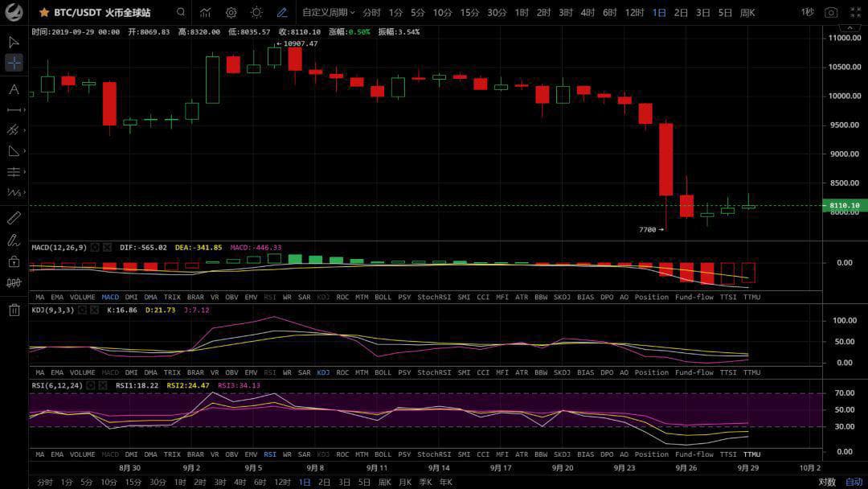Select the crosshair cursor tool

(x=14, y=63)
